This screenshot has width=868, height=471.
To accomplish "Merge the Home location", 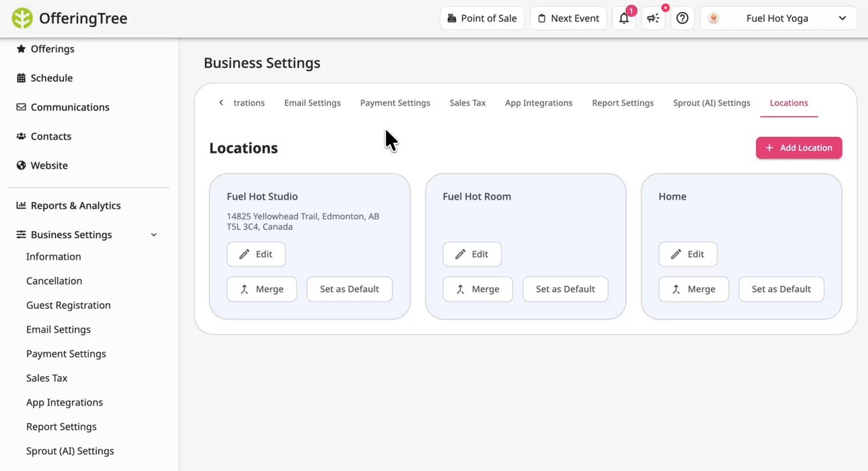I will tap(693, 289).
